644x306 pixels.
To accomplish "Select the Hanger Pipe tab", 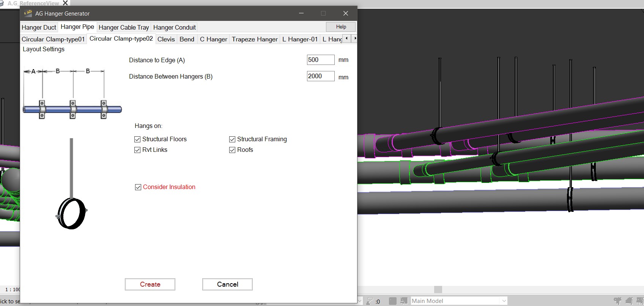I will 77,27.
